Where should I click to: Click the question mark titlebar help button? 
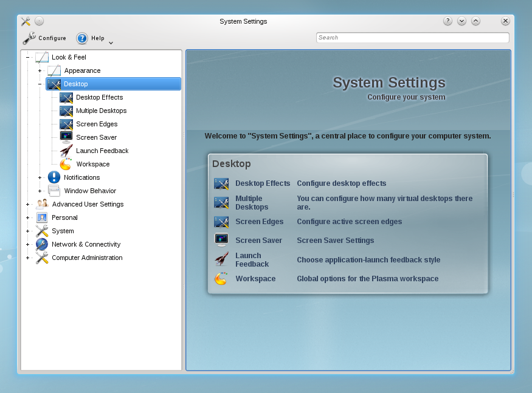(x=447, y=21)
